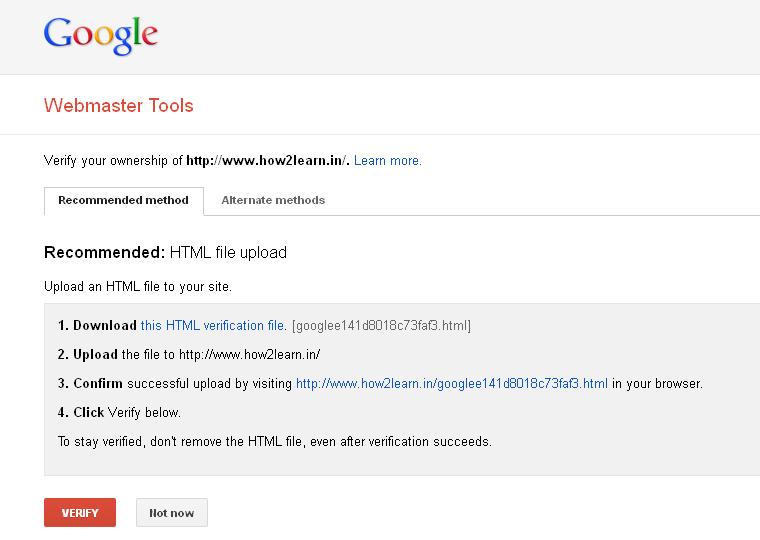The width and height of the screenshot is (760, 540).
Task: Click the To stay verified note
Action: 275,442
